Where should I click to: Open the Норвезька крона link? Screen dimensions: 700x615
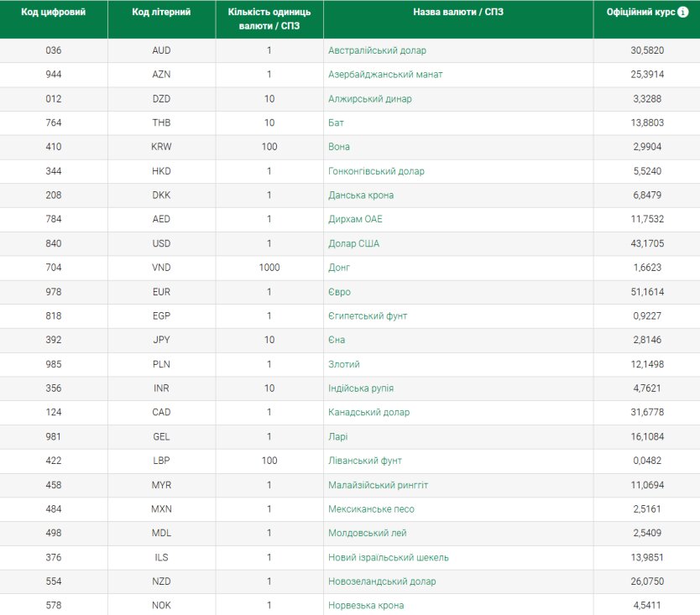click(x=365, y=606)
